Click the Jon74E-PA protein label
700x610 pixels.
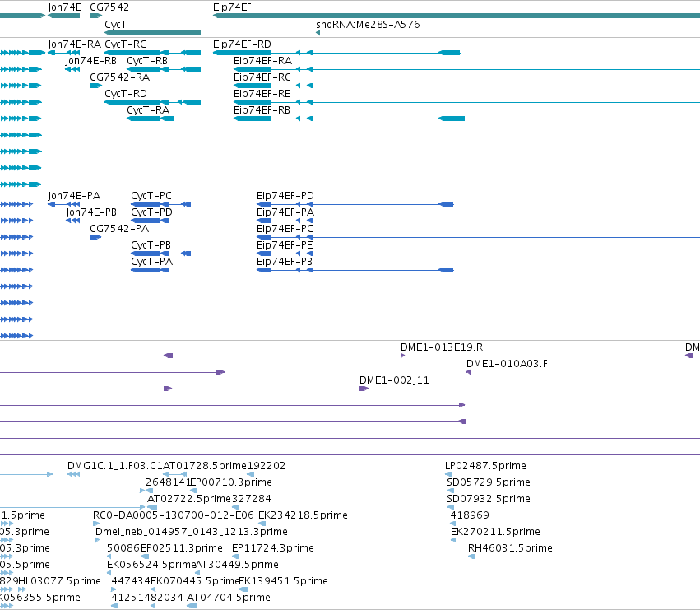point(74,196)
